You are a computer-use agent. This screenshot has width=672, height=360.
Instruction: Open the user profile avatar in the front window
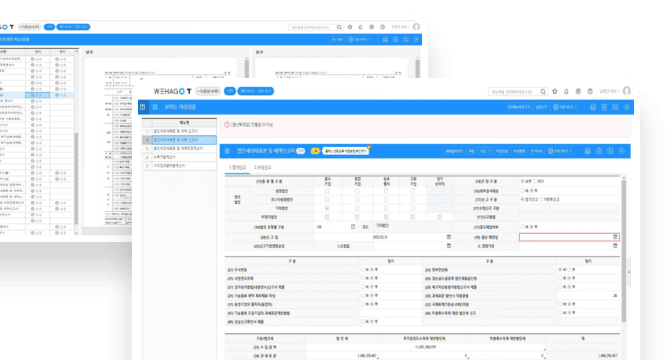(627, 91)
